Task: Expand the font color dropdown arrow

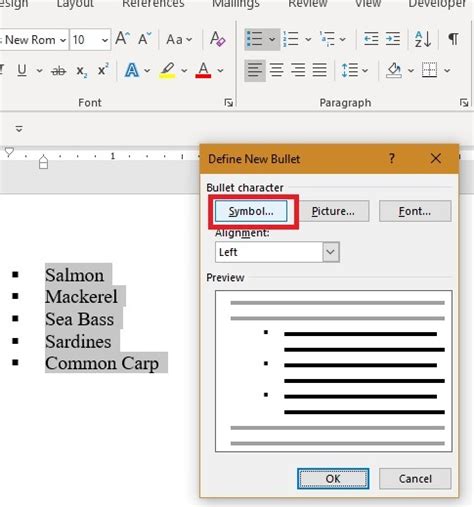Action: [220, 71]
